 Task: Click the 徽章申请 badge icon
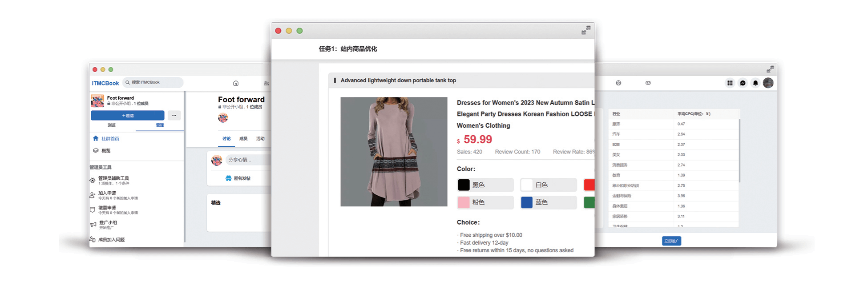click(x=92, y=209)
